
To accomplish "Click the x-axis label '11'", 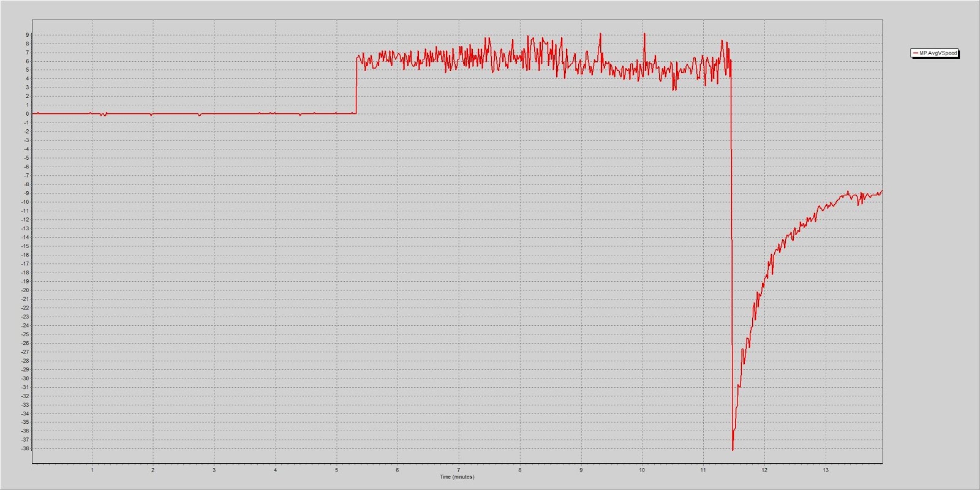I will pos(703,470).
